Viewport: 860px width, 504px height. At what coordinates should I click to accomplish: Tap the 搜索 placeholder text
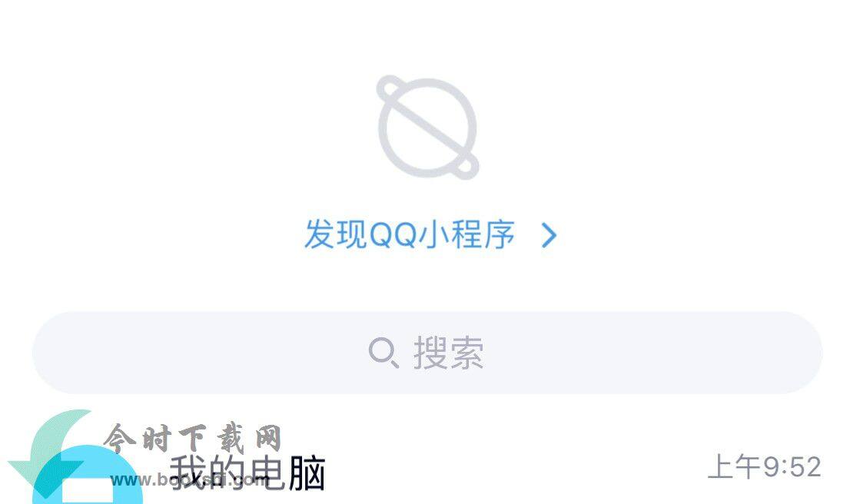click(x=448, y=353)
